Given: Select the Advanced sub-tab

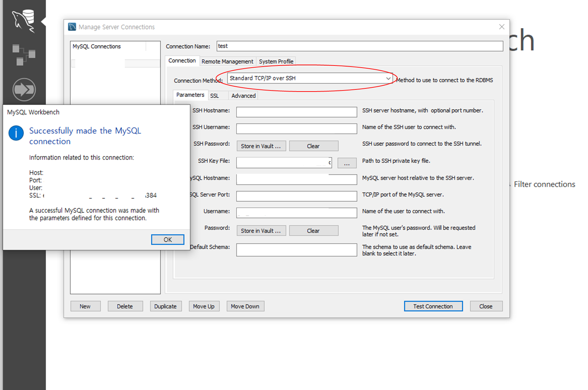Looking at the screenshot, I should coord(243,96).
